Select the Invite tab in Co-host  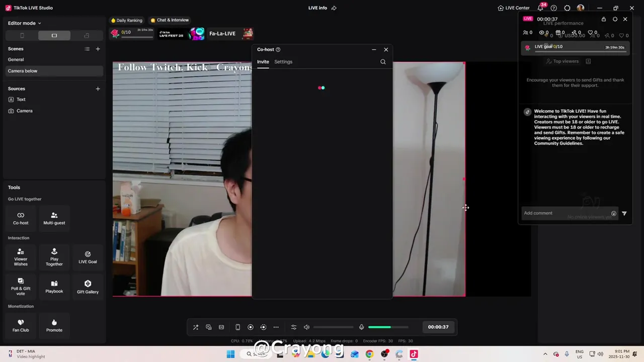tap(263, 62)
